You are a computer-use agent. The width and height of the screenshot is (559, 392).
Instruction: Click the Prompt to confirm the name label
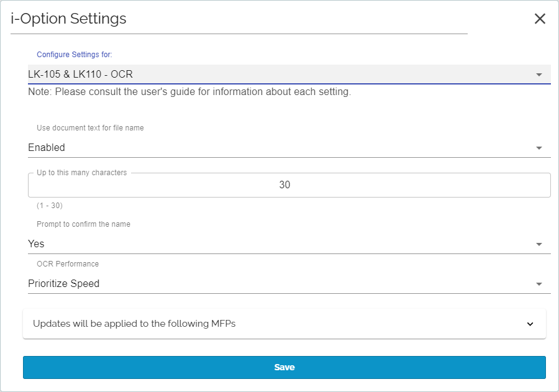[x=83, y=224]
